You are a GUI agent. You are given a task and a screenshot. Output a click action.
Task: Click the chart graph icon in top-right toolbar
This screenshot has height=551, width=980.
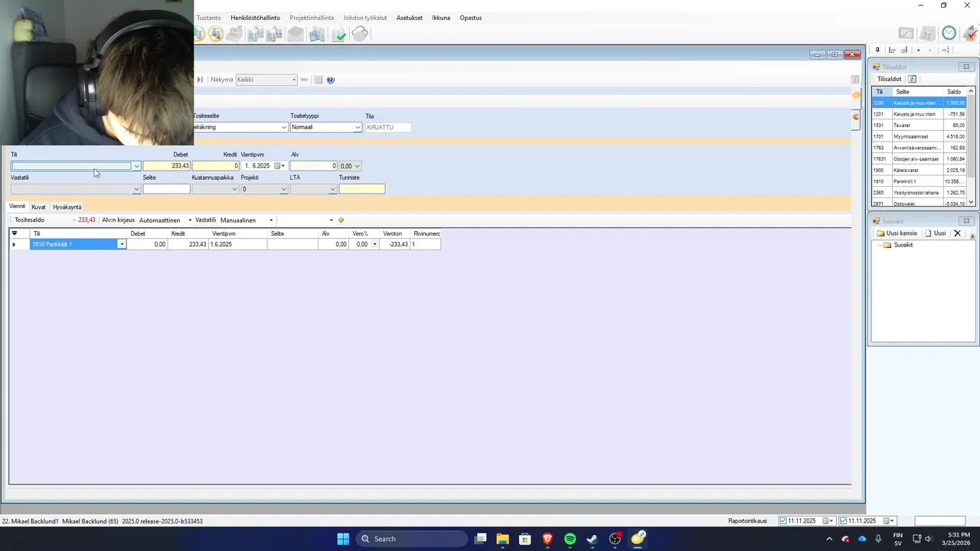click(906, 33)
